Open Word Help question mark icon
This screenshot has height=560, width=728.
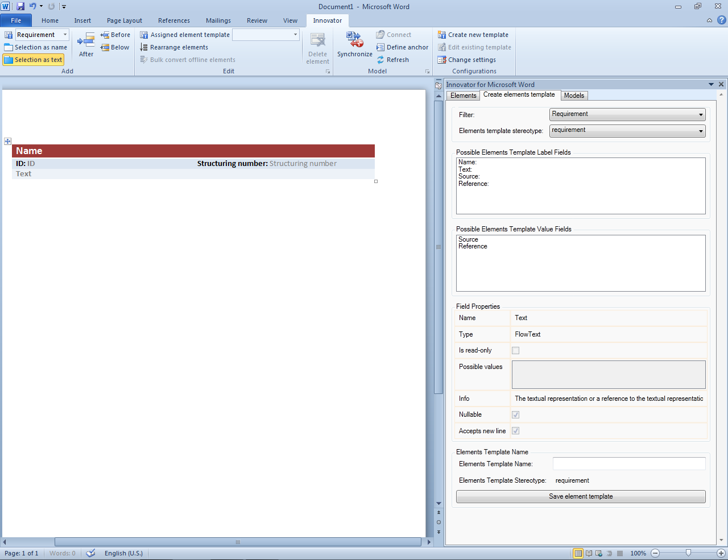tap(721, 20)
